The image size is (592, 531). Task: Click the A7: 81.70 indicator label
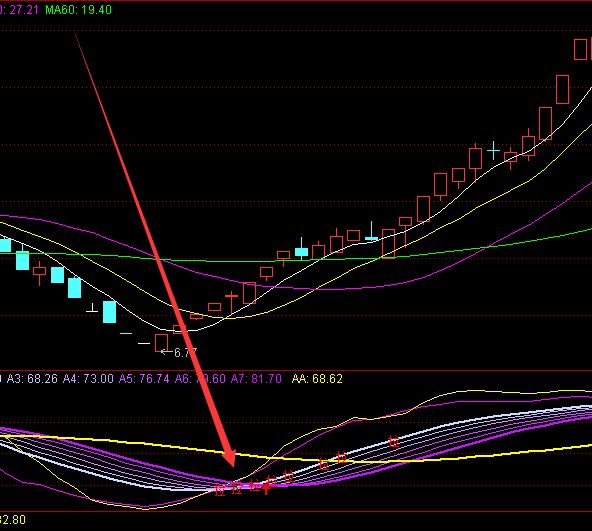click(256, 378)
